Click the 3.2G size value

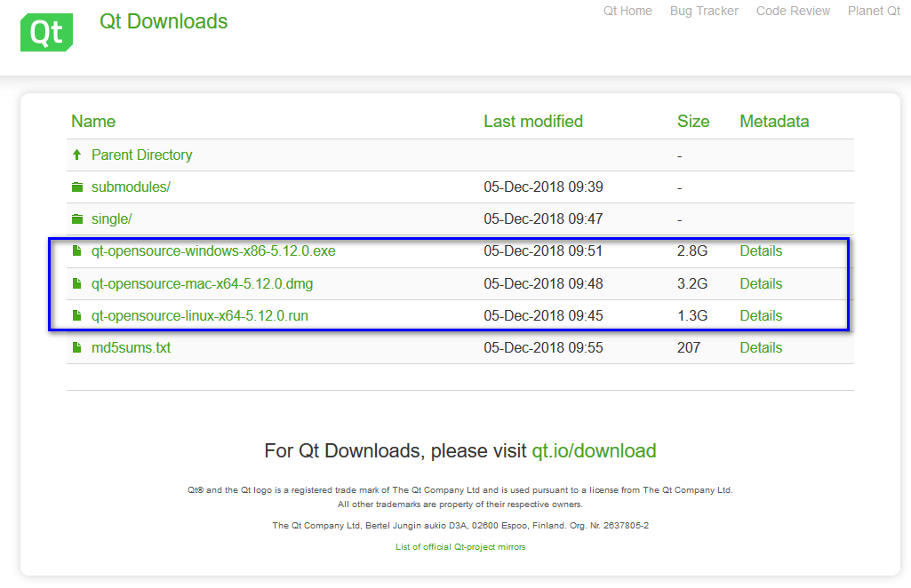coord(692,283)
